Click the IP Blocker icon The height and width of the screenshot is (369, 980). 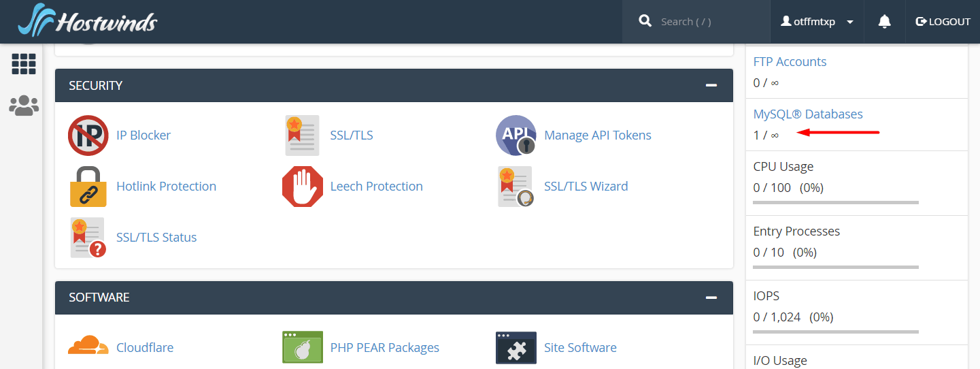click(x=88, y=135)
